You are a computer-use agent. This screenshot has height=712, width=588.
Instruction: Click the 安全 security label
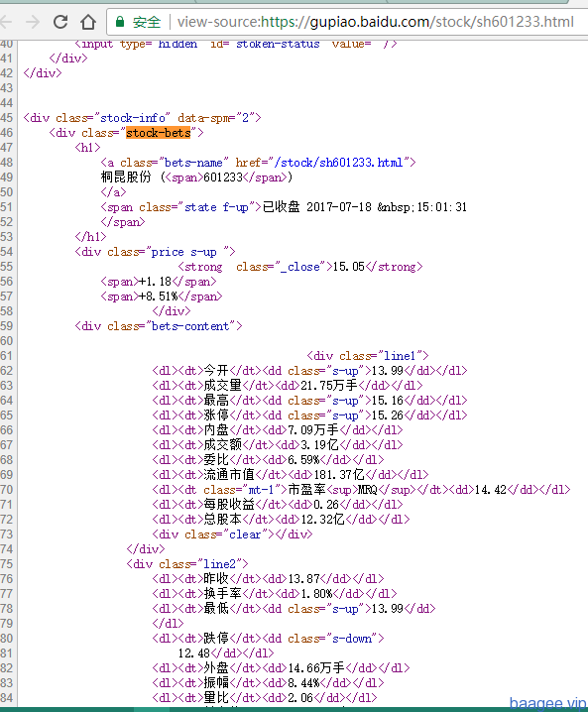146,22
